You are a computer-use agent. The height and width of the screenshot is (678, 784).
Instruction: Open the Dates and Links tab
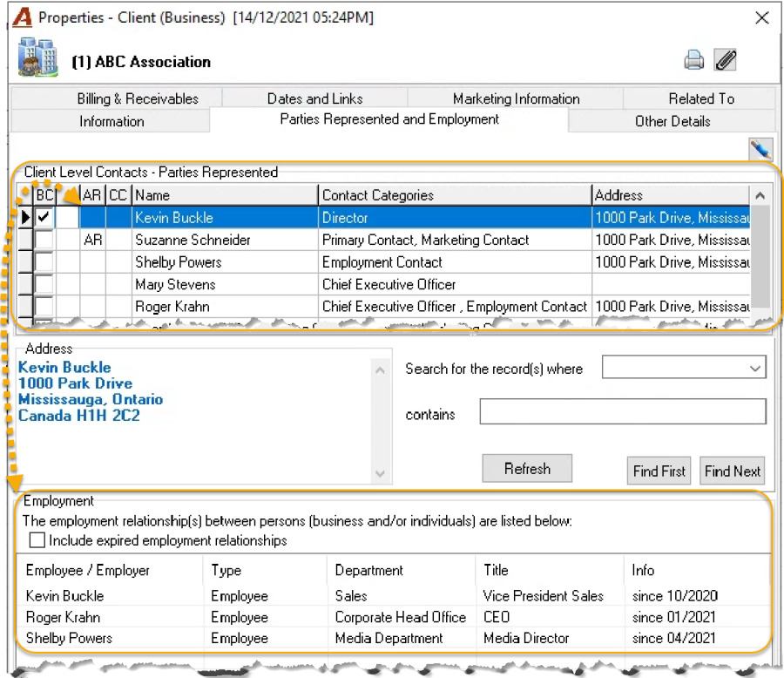click(315, 98)
